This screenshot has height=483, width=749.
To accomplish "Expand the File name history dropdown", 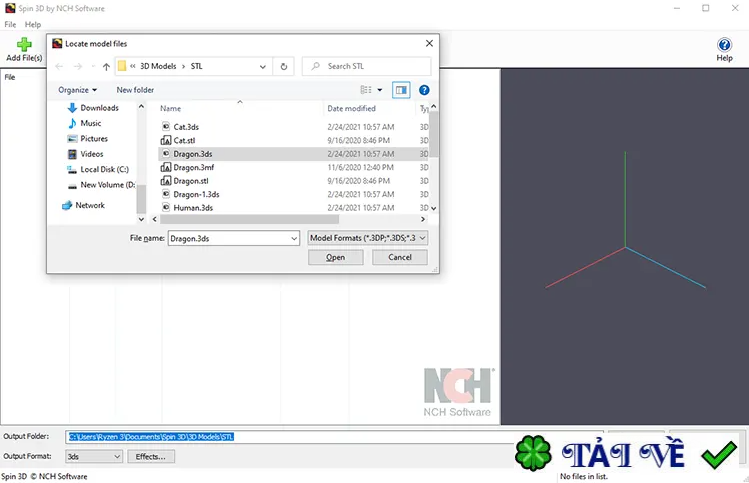I will point(294,238).
